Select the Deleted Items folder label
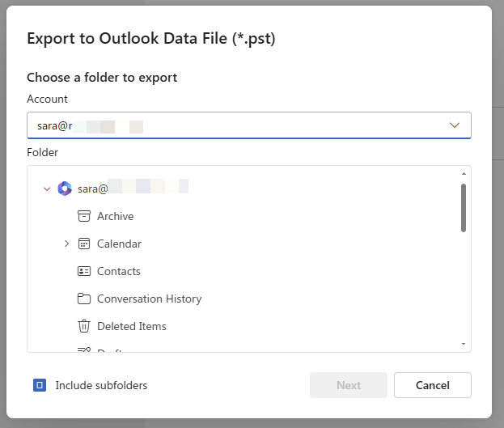504x428 pixels. tap(131, 326)
